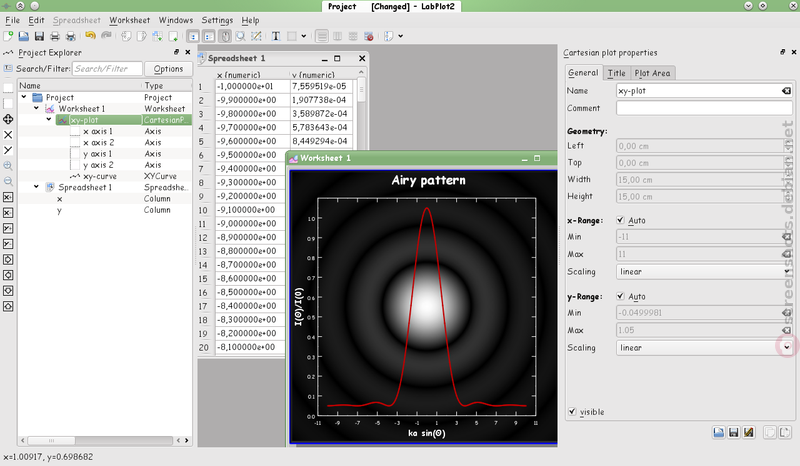This screenshot has width=800, height=466.
Task: Click the zoom out X icon on left toolbar
Action: click(x=8, y=212)
